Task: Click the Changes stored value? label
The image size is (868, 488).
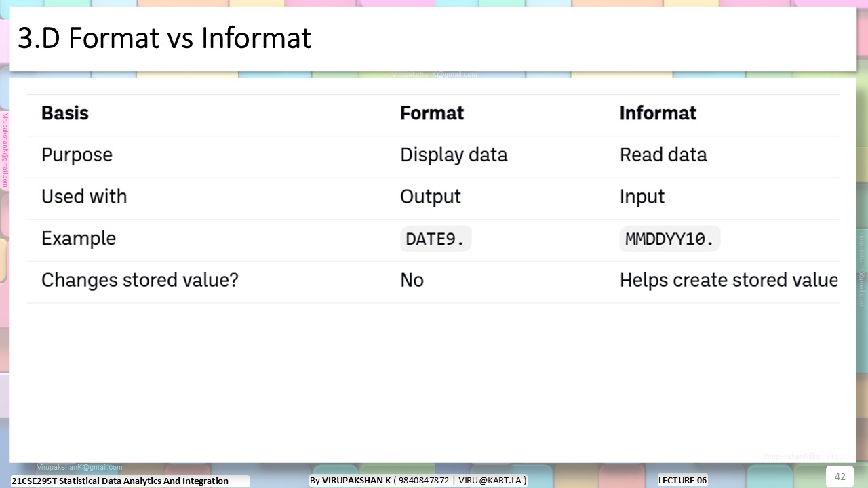Action: (140, 280)
